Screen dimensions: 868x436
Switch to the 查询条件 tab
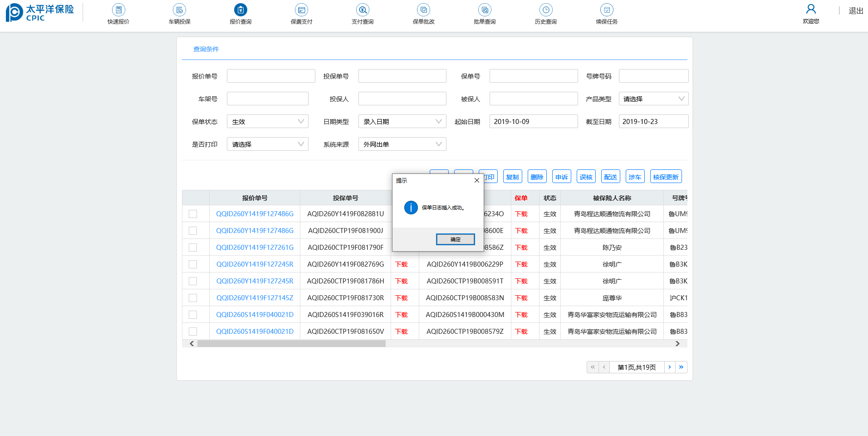click(x=206, y=49)
